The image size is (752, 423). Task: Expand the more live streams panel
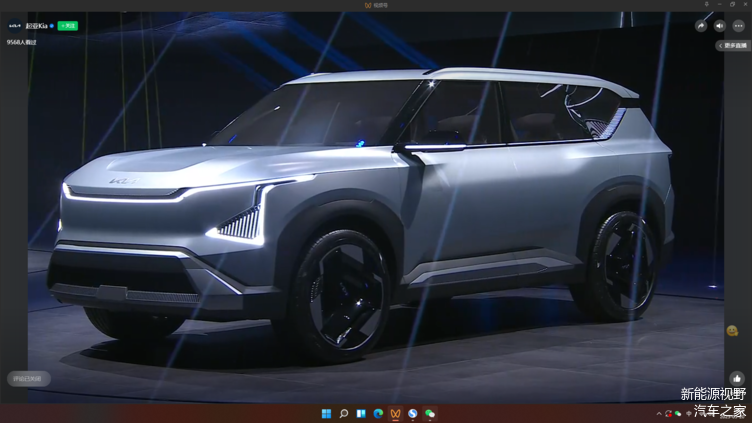[733, 46]
